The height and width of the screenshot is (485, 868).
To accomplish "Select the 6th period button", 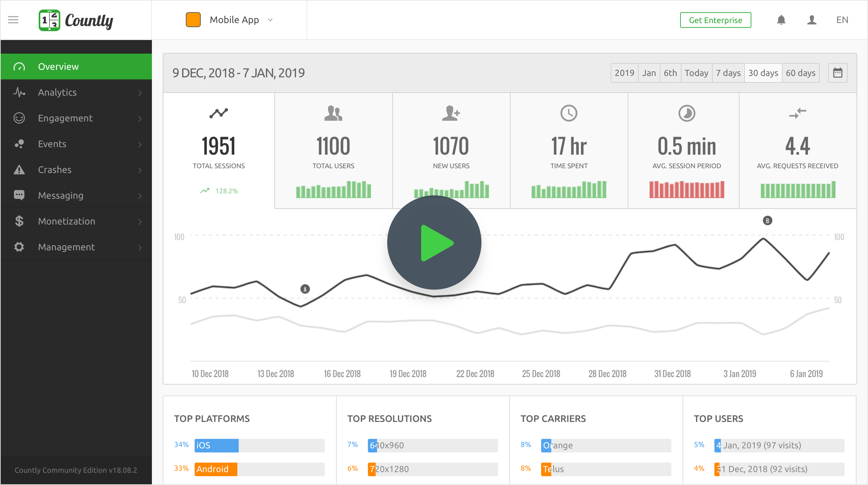I will (x=670, y=73).
